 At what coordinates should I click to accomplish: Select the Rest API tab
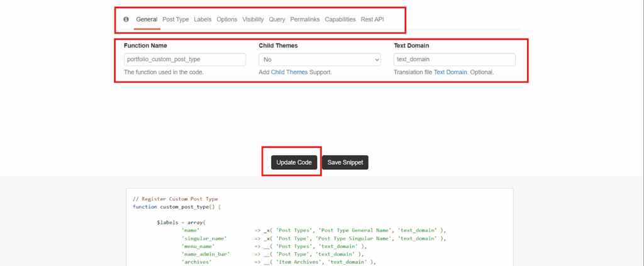click(x=372, y=19)
